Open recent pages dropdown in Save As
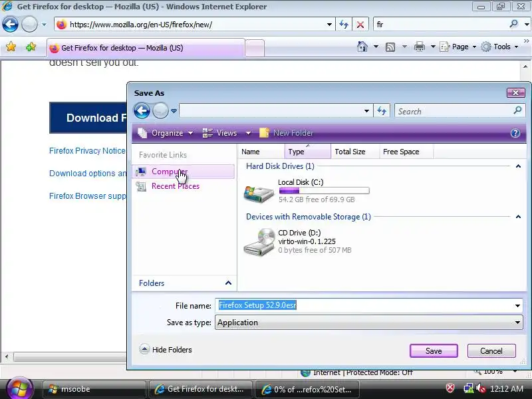Image resolution: width=532 pixels, height=399 pixels. [174, 111]
